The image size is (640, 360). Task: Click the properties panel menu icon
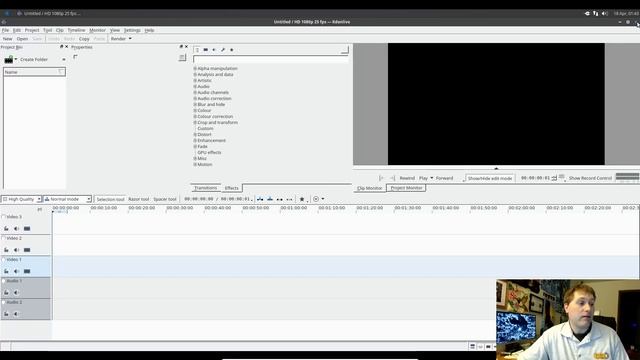pyautogui.click(x=182, y=58)
